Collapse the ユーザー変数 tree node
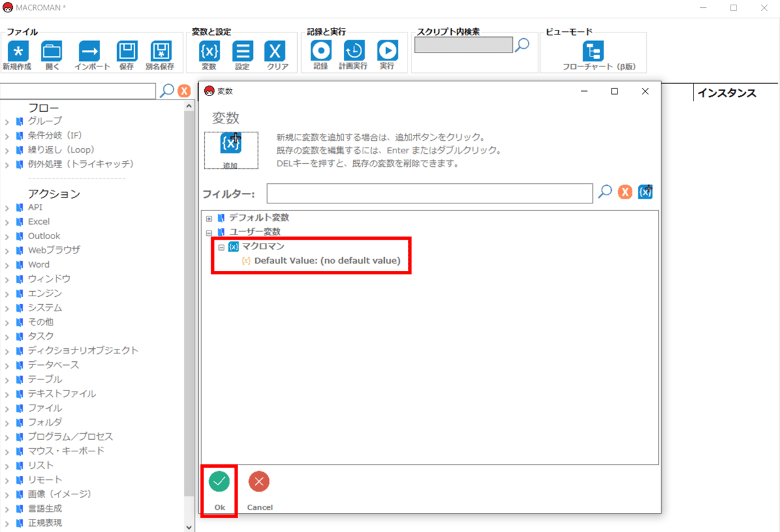 (209, 233)
